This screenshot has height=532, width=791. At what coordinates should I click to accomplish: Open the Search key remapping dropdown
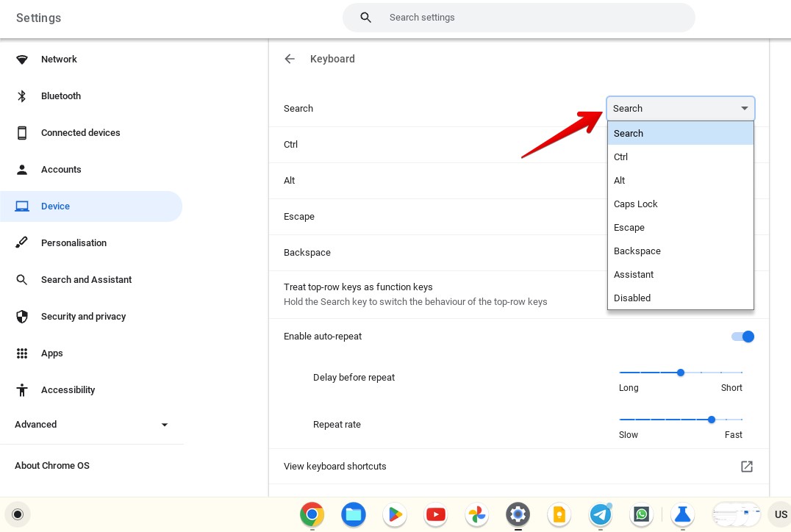point(680,108)
